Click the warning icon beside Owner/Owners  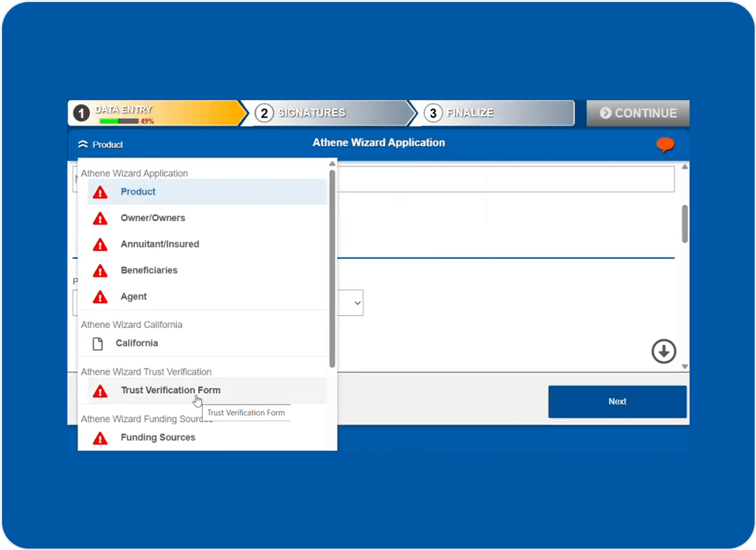[x=100, y=218]
